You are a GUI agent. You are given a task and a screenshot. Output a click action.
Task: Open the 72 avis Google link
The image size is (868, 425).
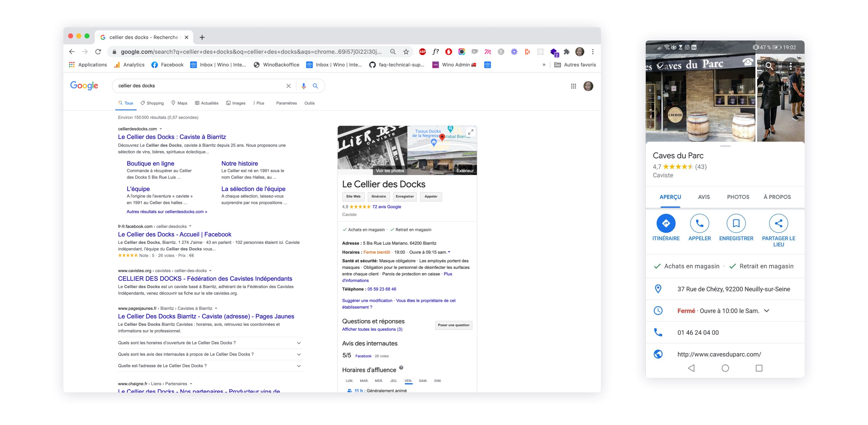click(x=386, y=207)
